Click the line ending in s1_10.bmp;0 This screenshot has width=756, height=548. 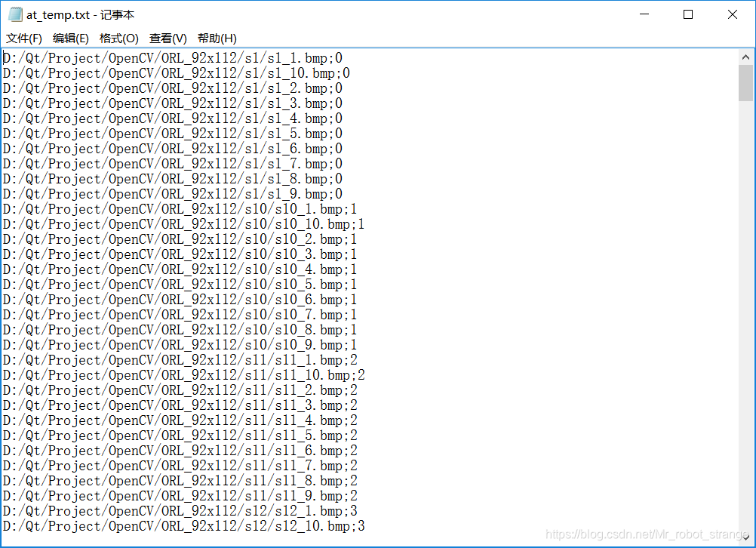click(x=177, y=73)
